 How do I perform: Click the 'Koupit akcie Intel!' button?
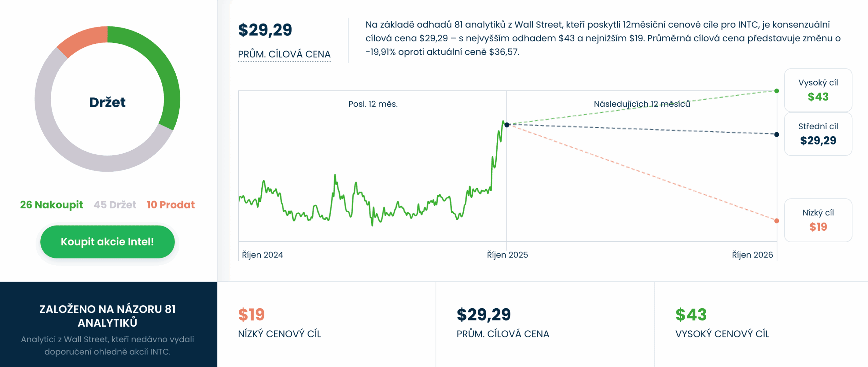pyautogui.click(x=107, y=242)
